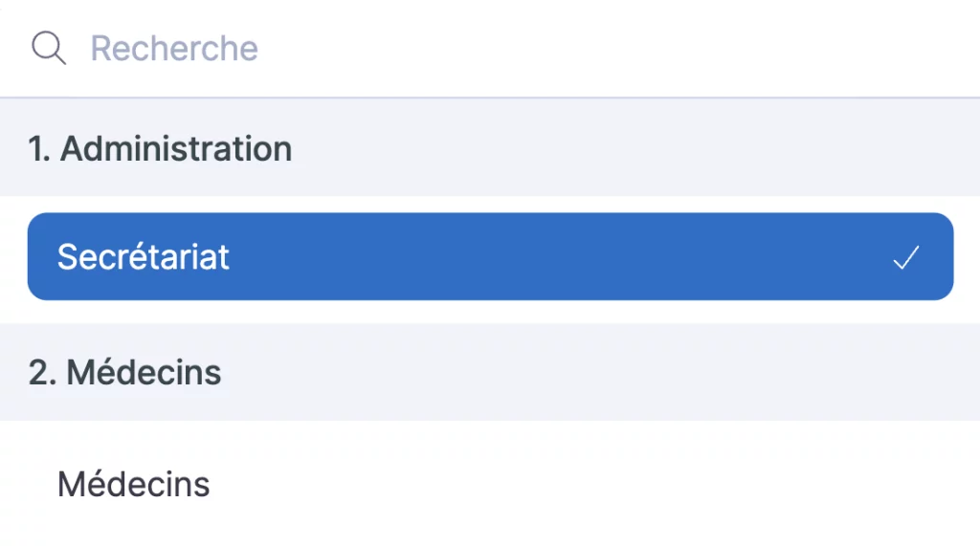
Task: Collapse the Médecins section heading
Action: [124, 372]
